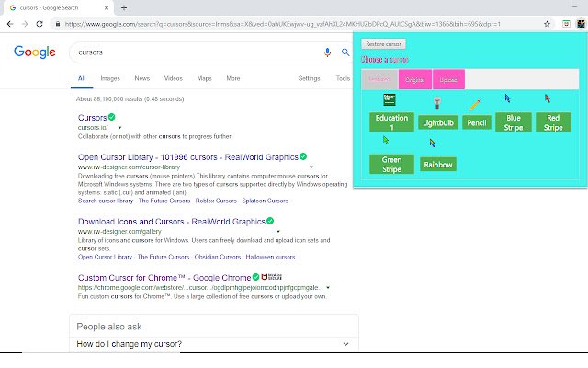Click the browser forward arrow
The width and height of the screenshot is (588, 368).
(25, 24)
